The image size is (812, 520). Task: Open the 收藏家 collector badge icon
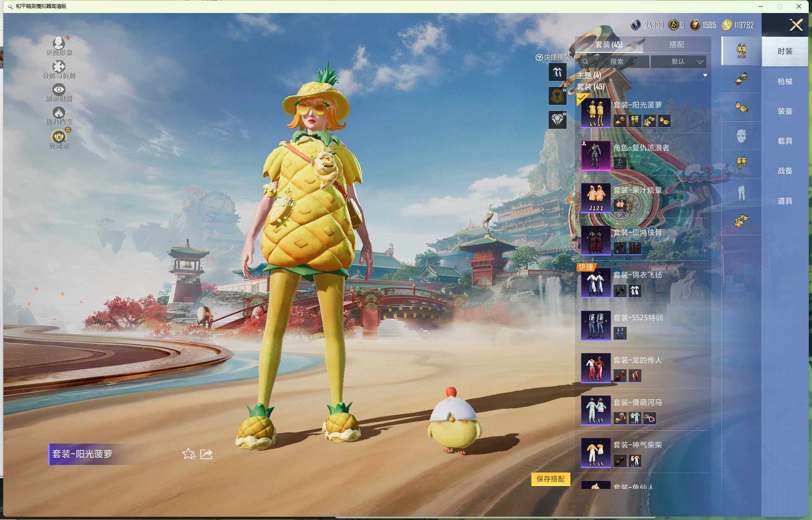(59, 136)
